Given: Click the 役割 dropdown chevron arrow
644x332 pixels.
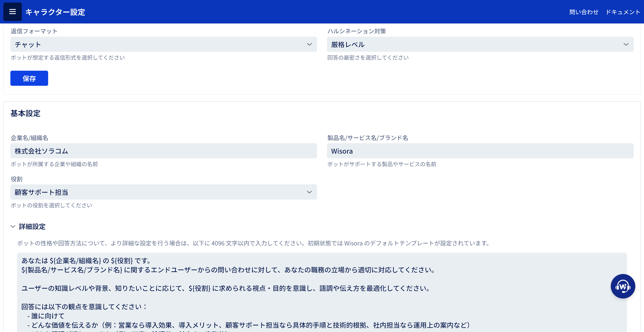Looking at the screenshot, I should pyautogui.click(x=309, y=192).
